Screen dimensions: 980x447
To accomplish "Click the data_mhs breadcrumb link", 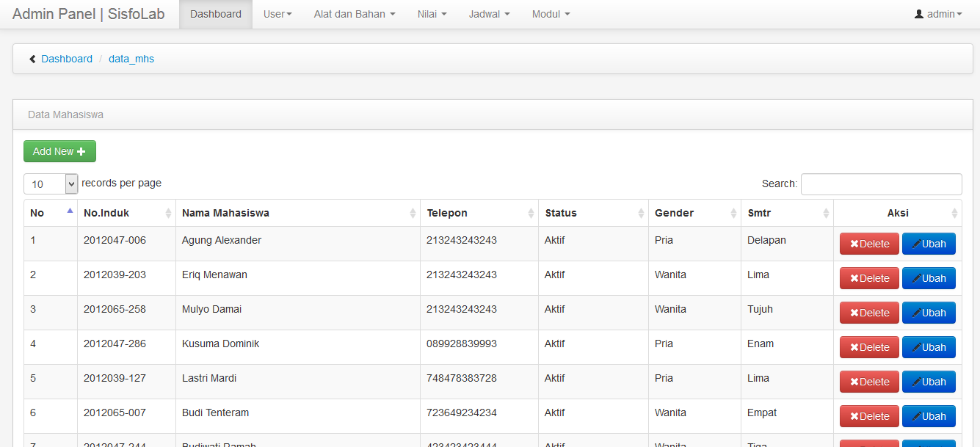I will coord(131,59).
